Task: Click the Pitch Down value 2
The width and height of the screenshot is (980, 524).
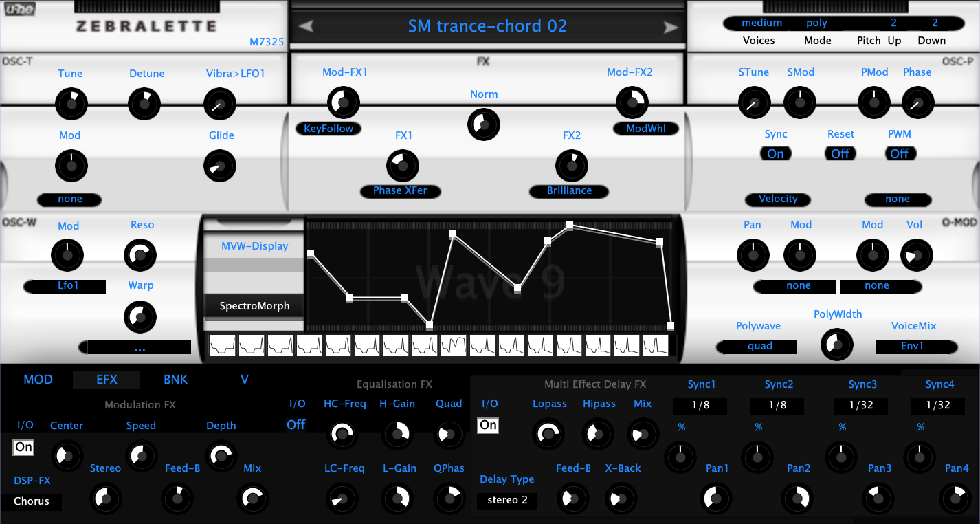Action: coord(935,23)
